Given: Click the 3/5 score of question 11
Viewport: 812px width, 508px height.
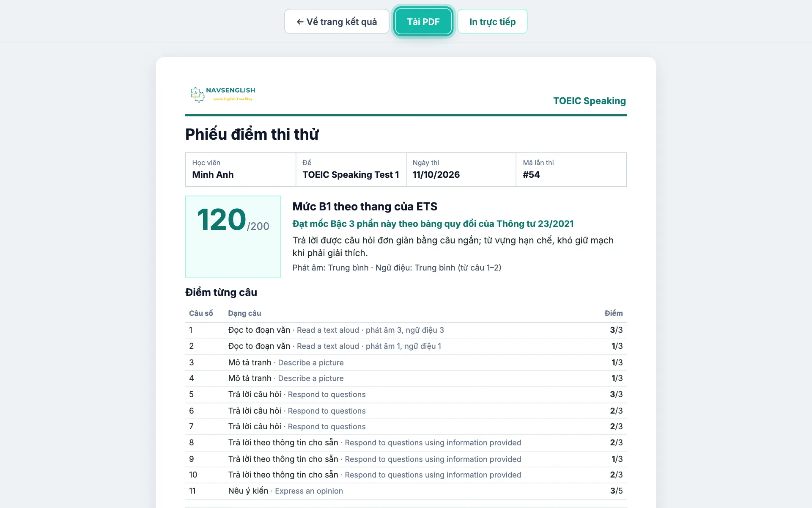Looking at the screenshot, I should (x=616, y=491).
